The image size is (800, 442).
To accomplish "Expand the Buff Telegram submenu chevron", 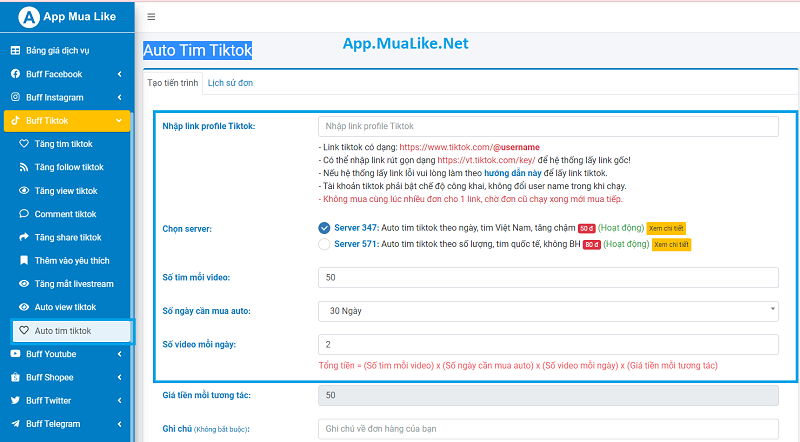I will tap(120, 424).
